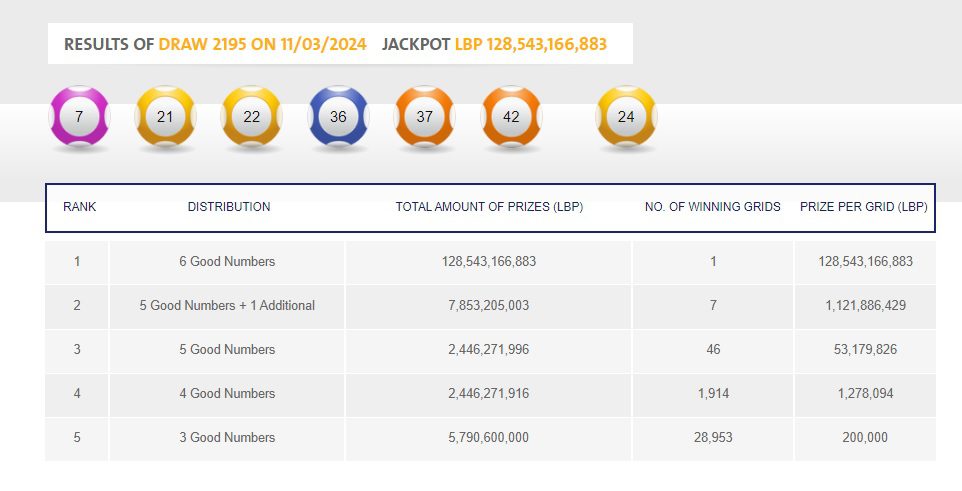Click the RANK column header
962x491 pixels.
(79, 207)
